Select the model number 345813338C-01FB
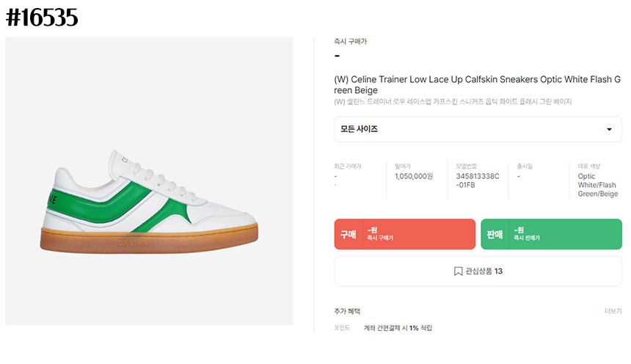Screen dimensions: 631x364 (x=477, y=181)
